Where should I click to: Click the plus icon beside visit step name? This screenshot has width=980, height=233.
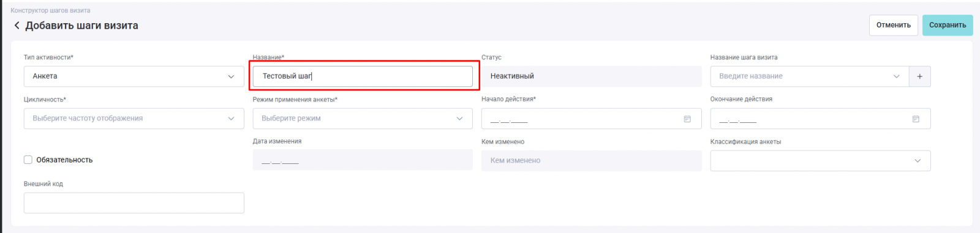point(919,76)
